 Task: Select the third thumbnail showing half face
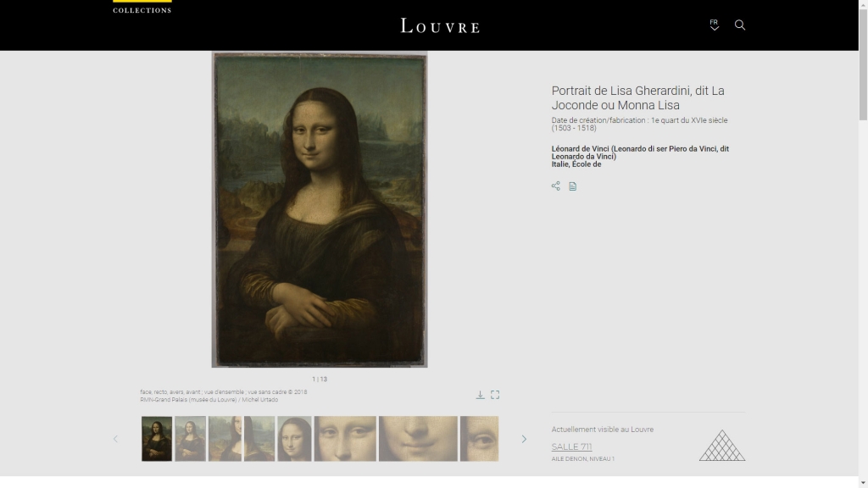click(225, 439)
